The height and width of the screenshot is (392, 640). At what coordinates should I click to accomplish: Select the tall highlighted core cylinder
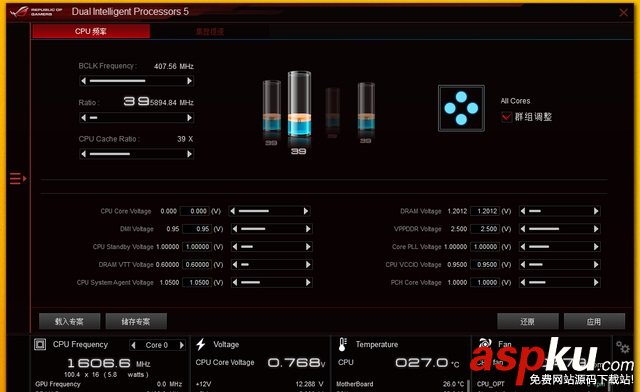click(299, 105)
